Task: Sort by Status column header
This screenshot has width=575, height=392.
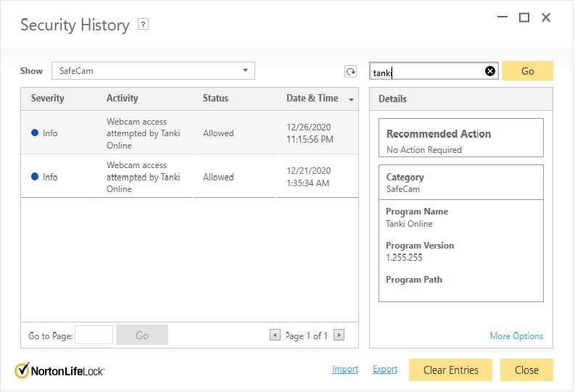Action: point(215,99)
